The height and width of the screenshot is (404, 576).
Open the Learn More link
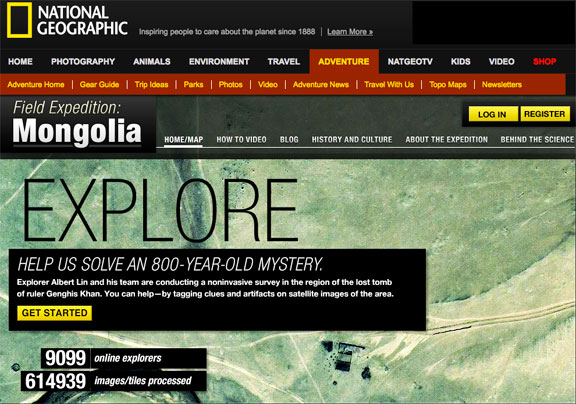(350, 32)
